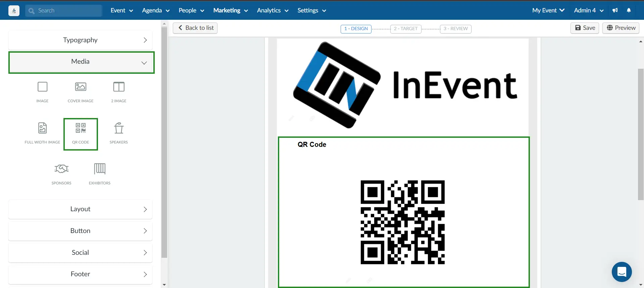The height and width of the screenshot is (288, 644).
Task: Open the Agenda menu
Action: pyautogui.click(x=156, y=10)
